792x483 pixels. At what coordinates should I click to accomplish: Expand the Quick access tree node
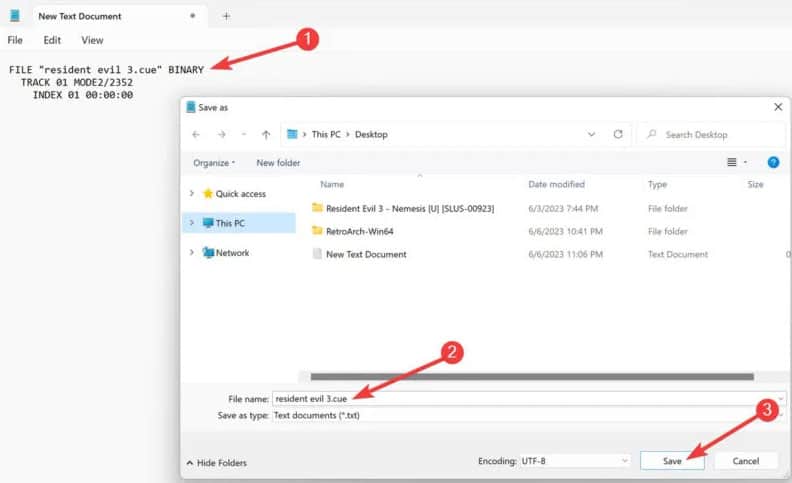coord(192,194)
